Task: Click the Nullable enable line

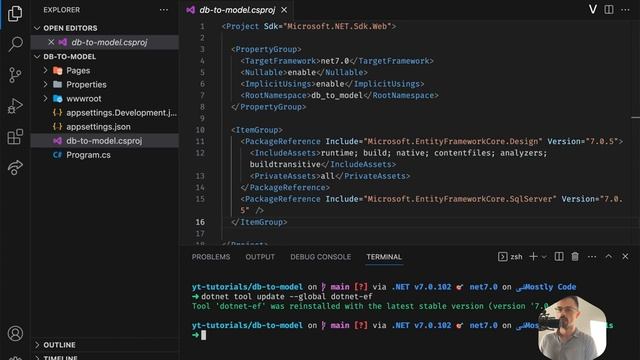Action: 304,72
